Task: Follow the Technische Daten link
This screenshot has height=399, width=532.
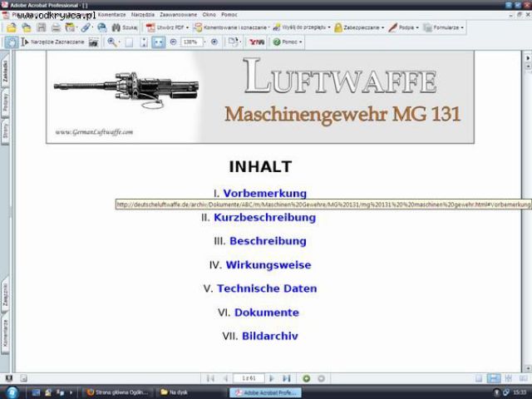Action: [266, 289]
